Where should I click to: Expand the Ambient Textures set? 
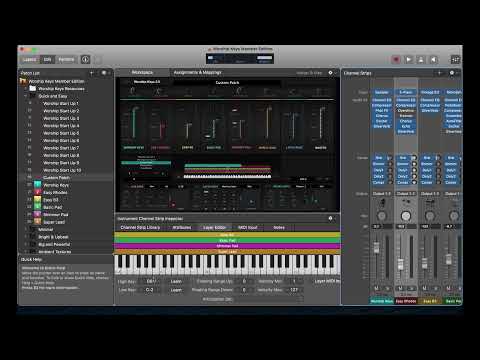[26, 251]
